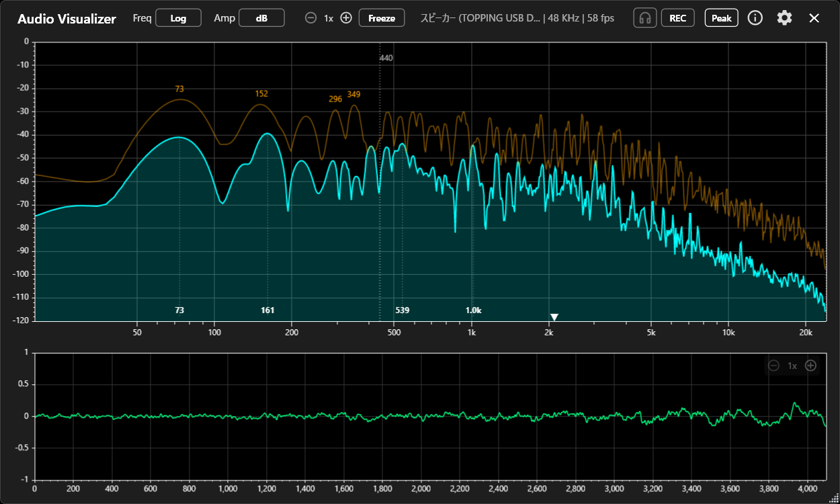This screenshot has height=504, width=840.
Task: Click the white 1.0k frequency label
Action: click(x=473, y=310)
